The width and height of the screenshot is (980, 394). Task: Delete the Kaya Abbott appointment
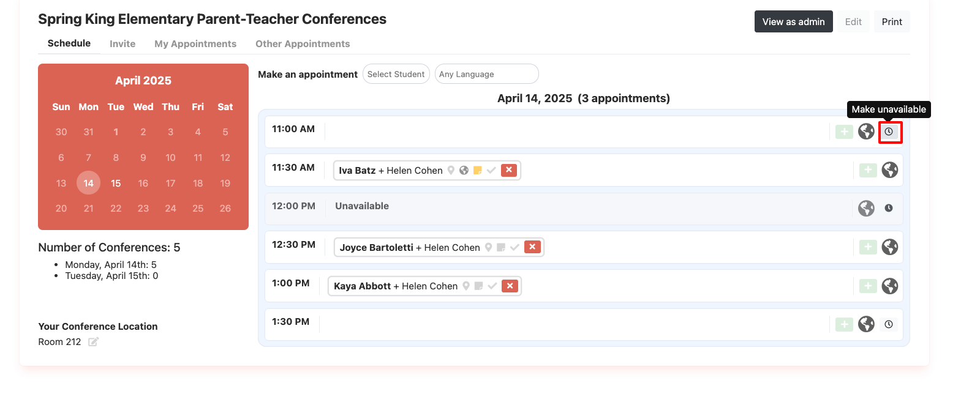509,286
